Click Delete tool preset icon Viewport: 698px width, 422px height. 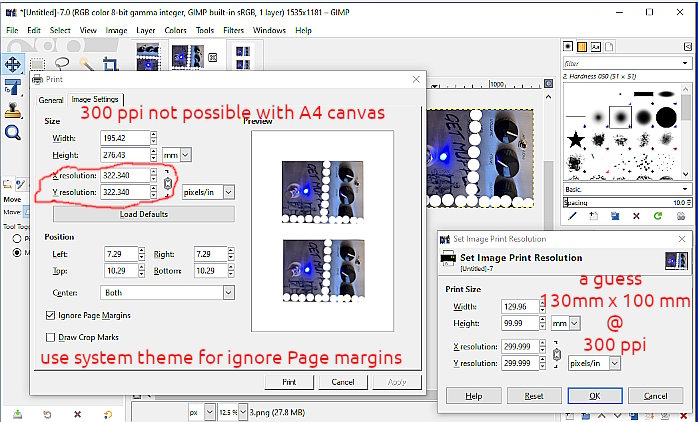[x=77, y=414]
